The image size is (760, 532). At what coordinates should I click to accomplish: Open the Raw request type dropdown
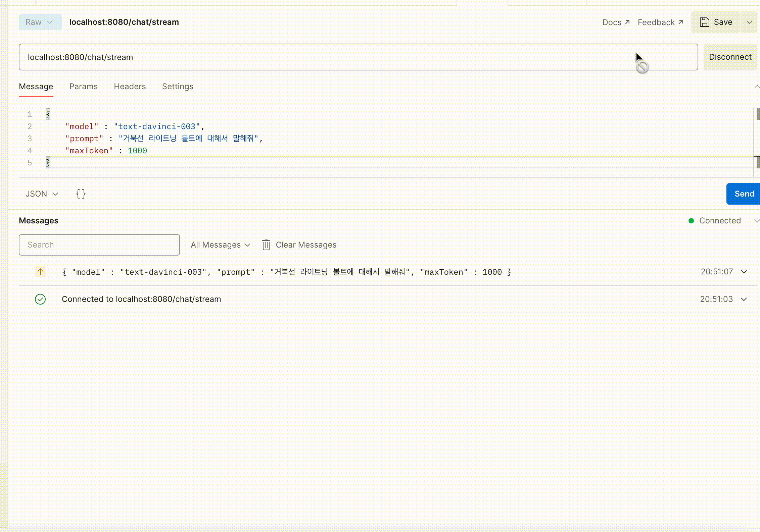[40, 22]
